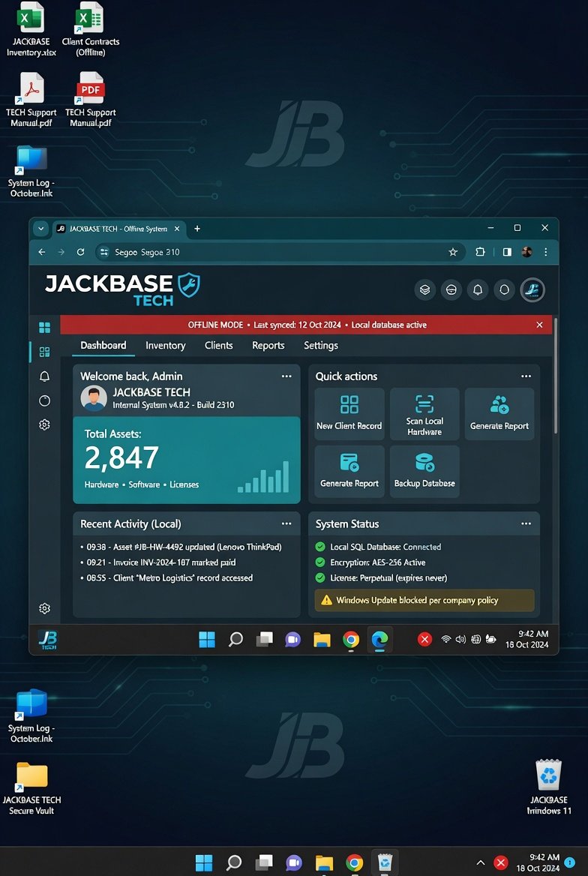
Task: Open JACKBASE TECH Secure Vault folder
Action: tap(31, 788)
